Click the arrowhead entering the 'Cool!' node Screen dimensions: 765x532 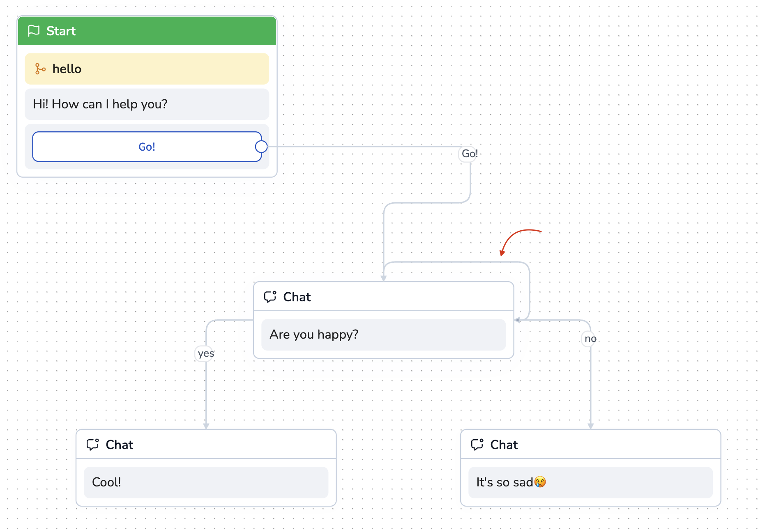point(206,426)
